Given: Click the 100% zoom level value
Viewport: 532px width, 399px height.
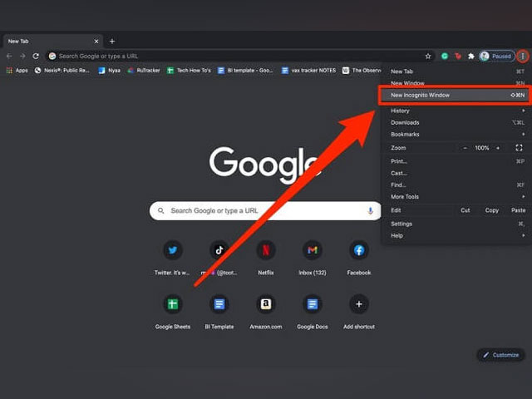Looking at the screenshot, I should click(482, 148).
